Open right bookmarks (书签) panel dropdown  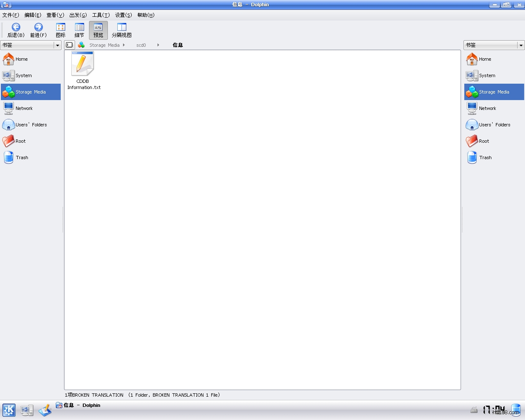pos(521,45)
